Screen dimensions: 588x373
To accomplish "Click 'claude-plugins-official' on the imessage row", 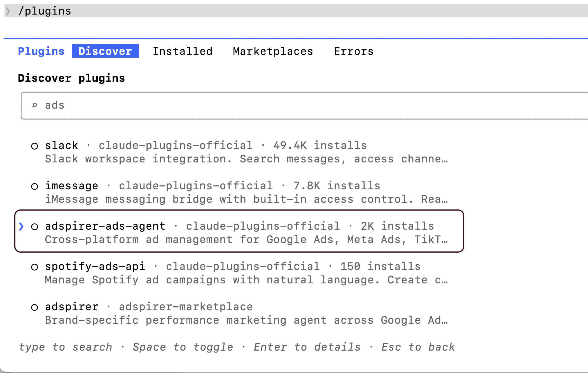I will [196, 186].
